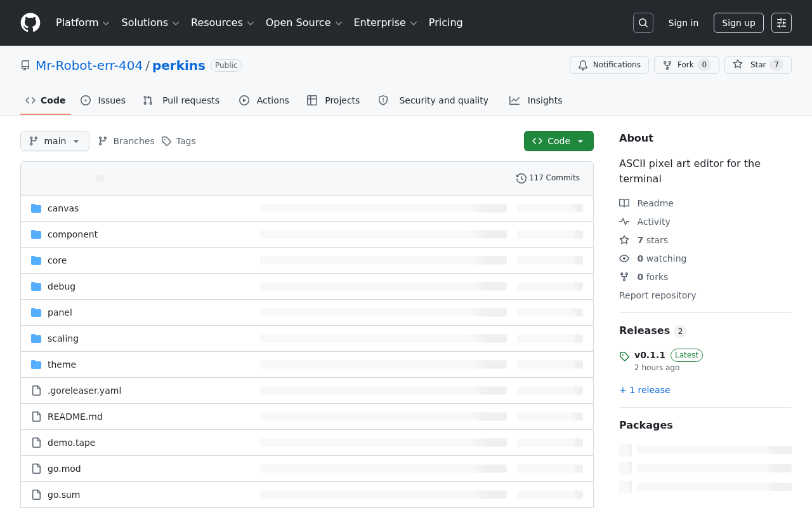
Task: Click the fork icon next to 0 forks
Action: coord(624,277)
